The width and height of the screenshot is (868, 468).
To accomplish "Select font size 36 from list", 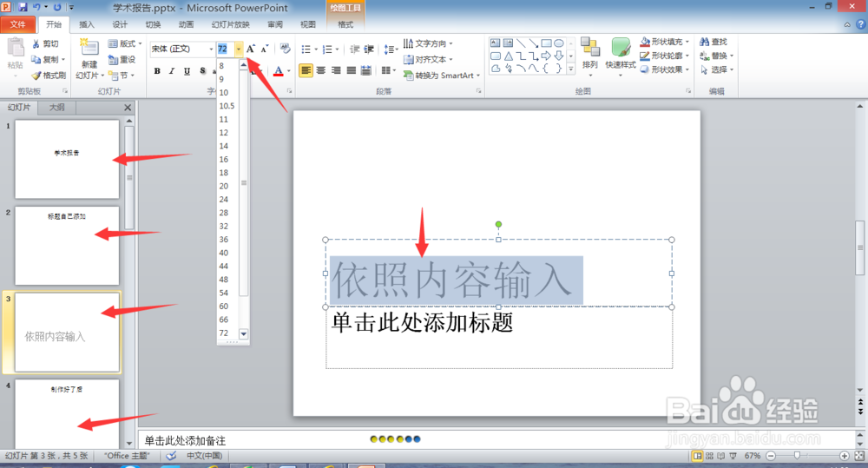I will [x=224, y=240].
